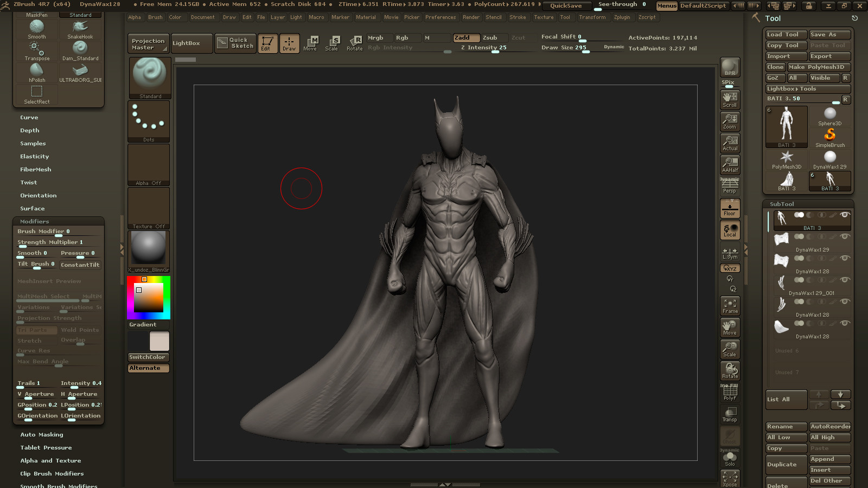Open the Preferences menu
This screenshot has width=868, height=488.
coord(441,17)
